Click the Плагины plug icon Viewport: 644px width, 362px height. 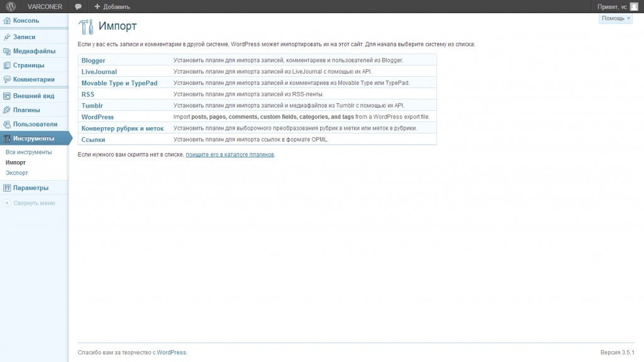7,110
